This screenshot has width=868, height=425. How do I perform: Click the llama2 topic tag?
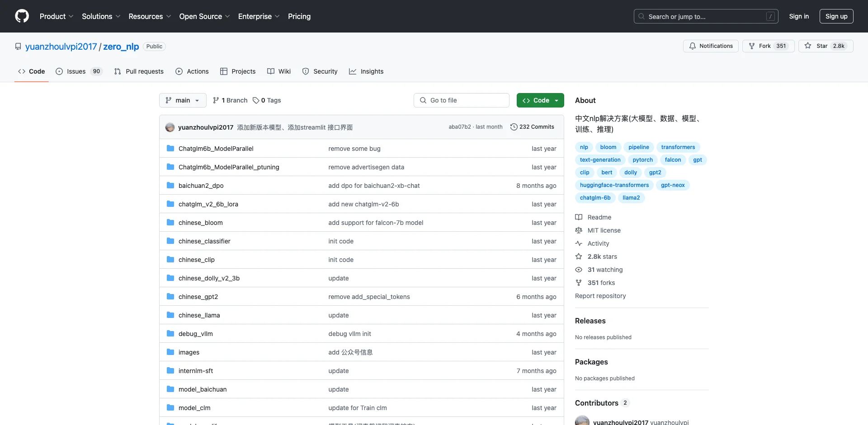pos(631,198)
